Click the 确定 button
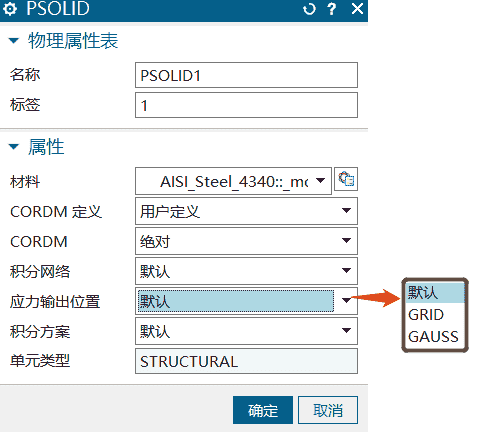The height and width of the screenshot is (435, 481). [x=263, y=410]
